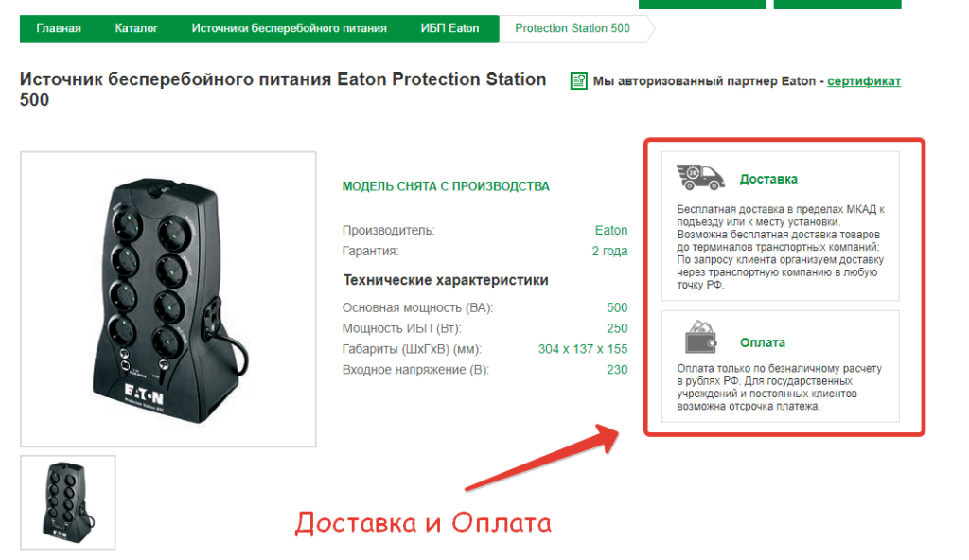Click Мы авторизованный партнер Eaton text

(x=704, y=81)
